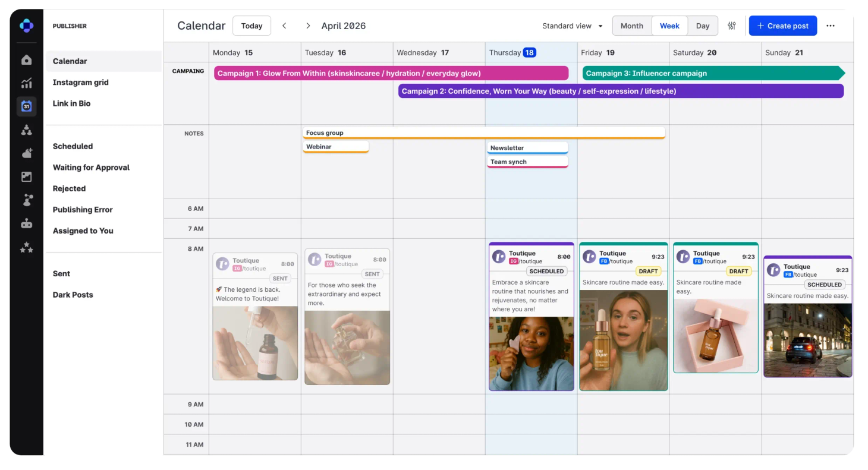The height and width of the screenshot is (470, 868).
Task: Open the Webinar note on Tuesday
Action: click(336, 147)
